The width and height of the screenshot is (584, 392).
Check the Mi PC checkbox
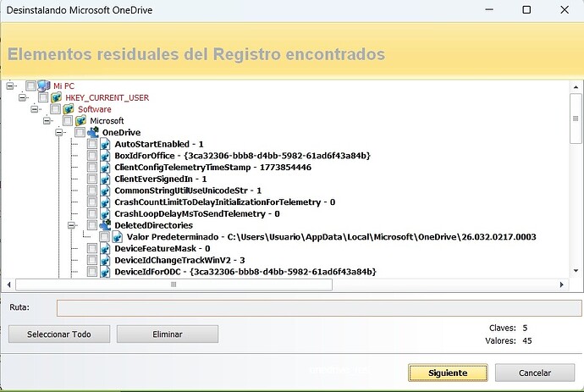click(30, 86)
